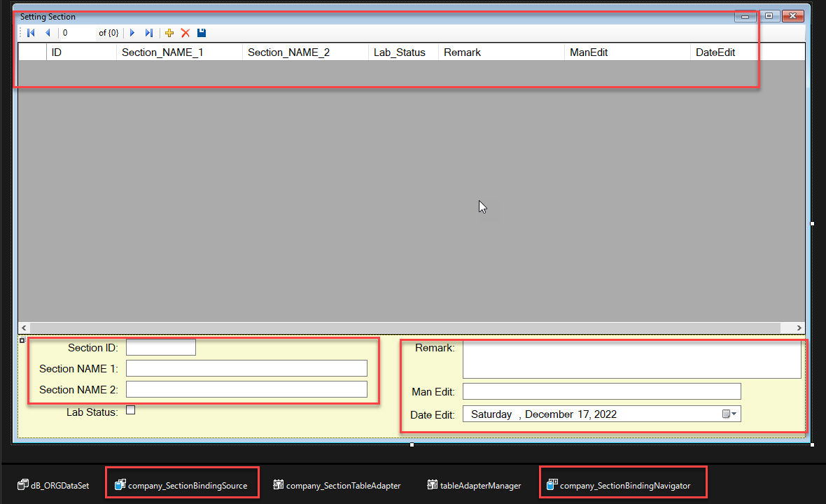Click the Remark column header
The height and width of the screenshot is (504, 826).
(x=501, y=52)
